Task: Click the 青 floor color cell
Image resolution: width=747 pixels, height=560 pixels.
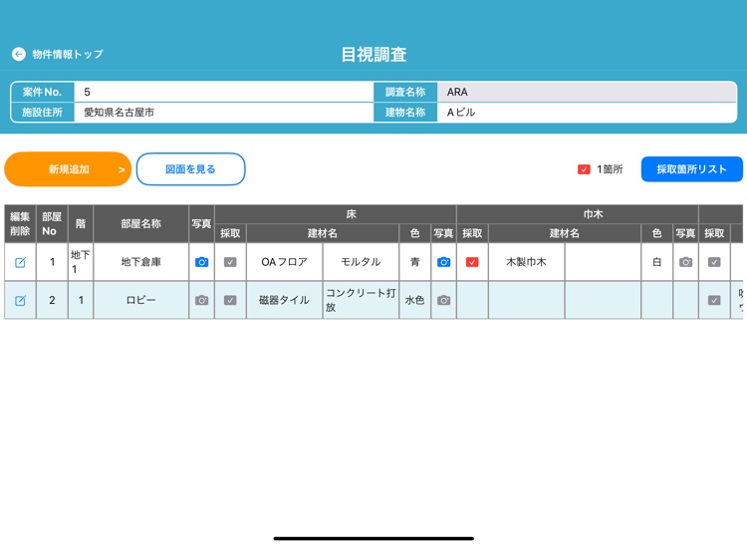Action: click(x=415, y=262)
